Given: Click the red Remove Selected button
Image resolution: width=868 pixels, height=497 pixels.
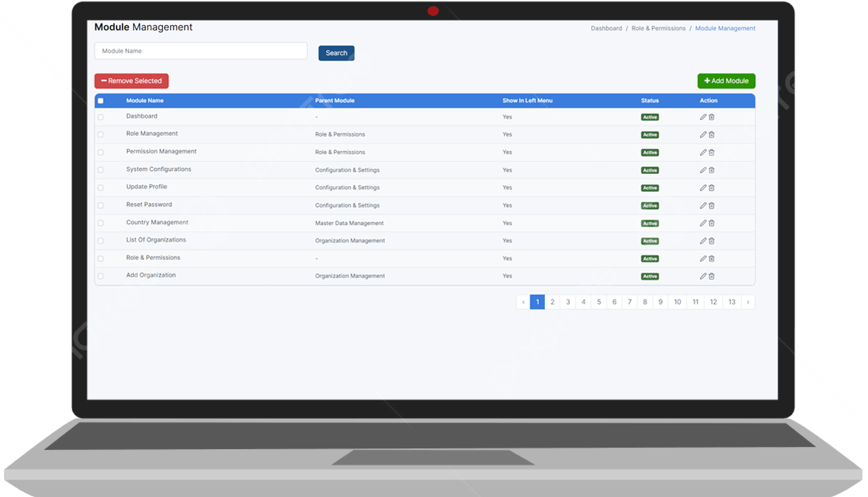Looking at the screenshot, I should click(x=131, y=81).
